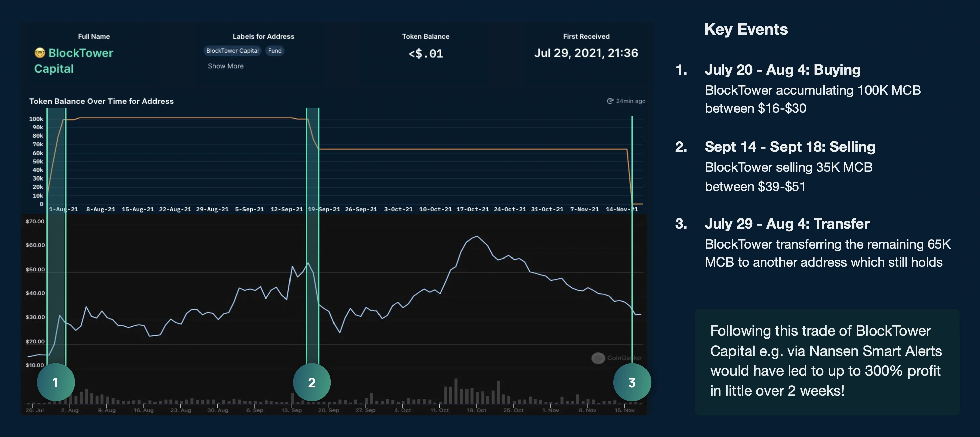Click the 5-Sep-21 date axis label
The width and height of the screenshot is (980, 437).
[x=249, y=210]
